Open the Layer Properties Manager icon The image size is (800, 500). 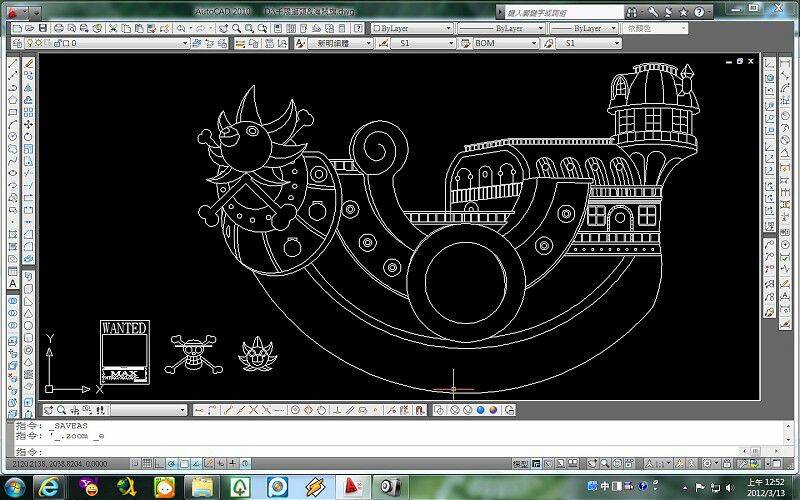pos(17,43)
